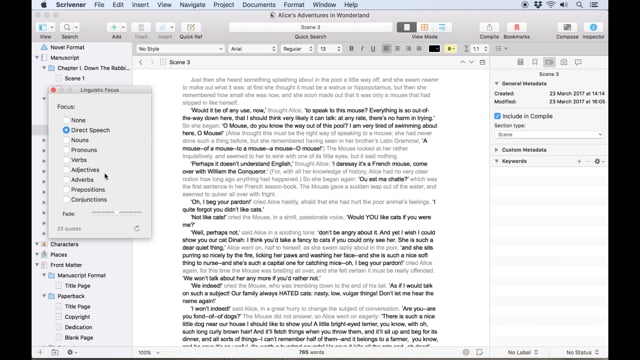Open the Navigate menu
The image size is (640, 360).
tap(192, 4)
